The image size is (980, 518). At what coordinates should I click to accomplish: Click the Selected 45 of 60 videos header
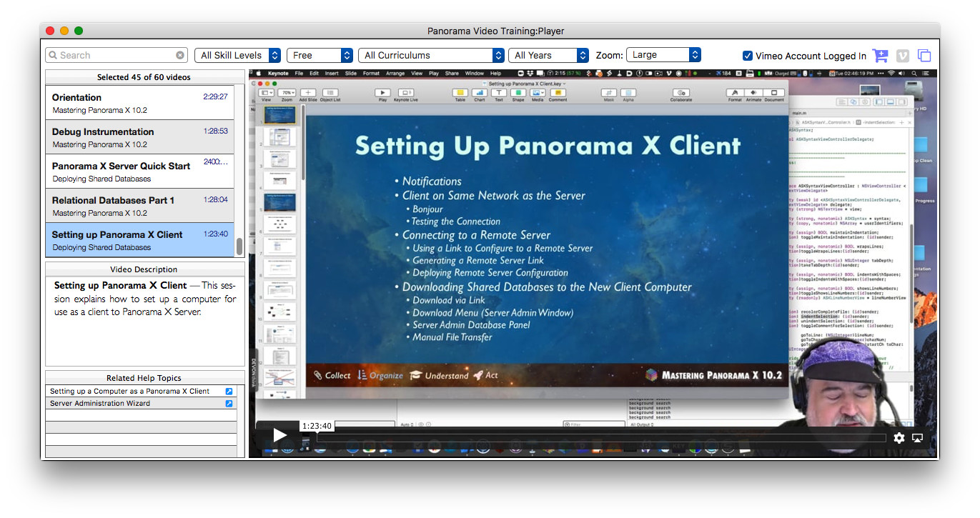coord(144,77)
